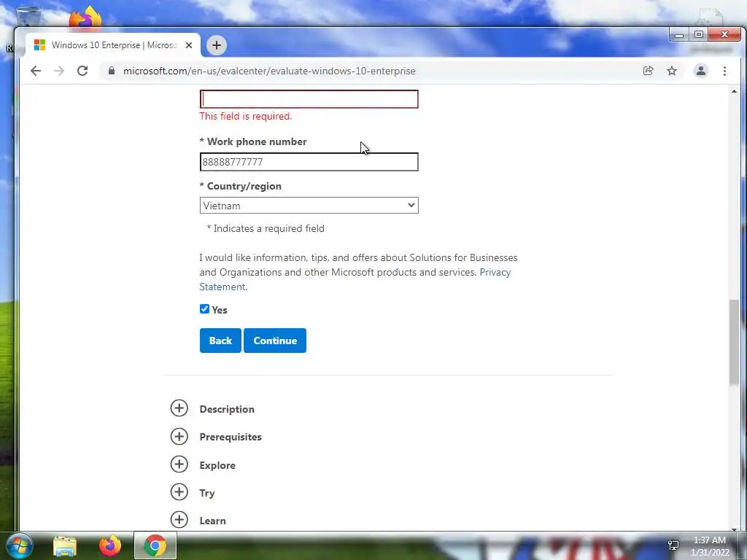
Task: Select the Windows 10 Enterprise tab
Action: (x=113, y=45)
